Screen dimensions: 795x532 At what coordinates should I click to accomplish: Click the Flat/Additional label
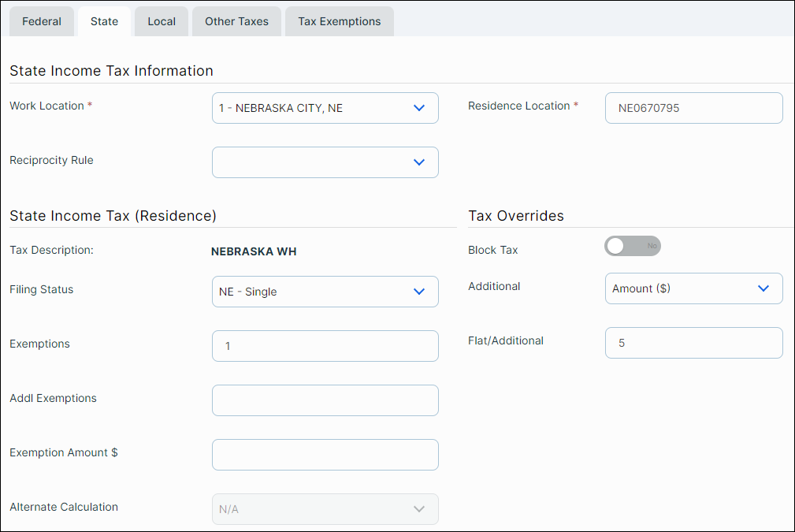506,340
